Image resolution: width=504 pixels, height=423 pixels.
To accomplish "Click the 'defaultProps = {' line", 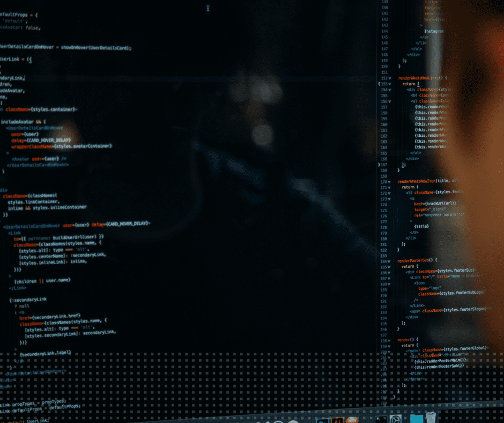I will tap(19, 15).
